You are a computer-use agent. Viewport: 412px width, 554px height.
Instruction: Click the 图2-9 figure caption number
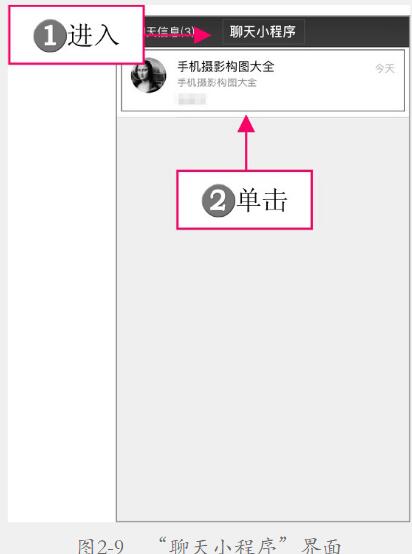[x=101, y=546]
